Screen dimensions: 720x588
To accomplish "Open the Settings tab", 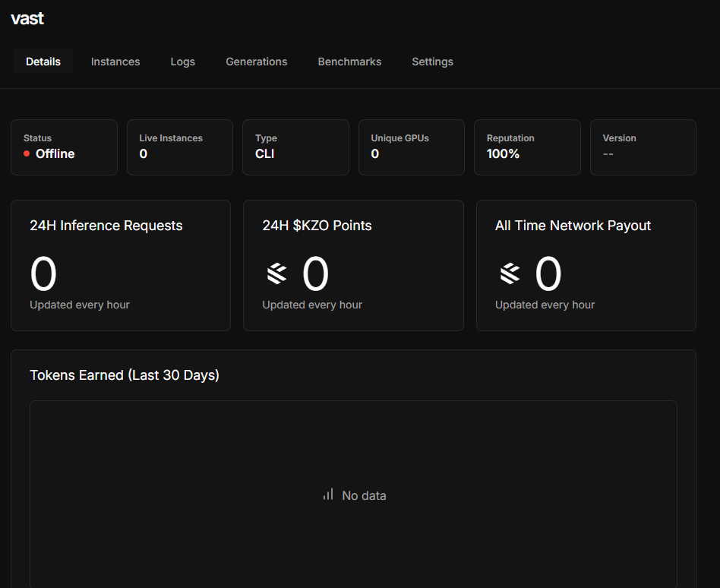I will click(433, 62).
